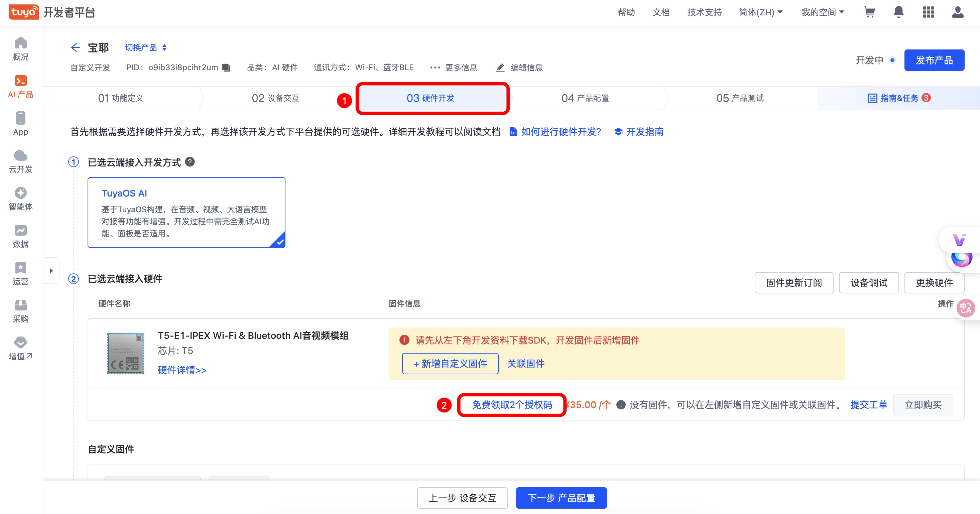The image size is (980, 514).
Task: Click the help question mark beside 已选云端接入开发方式
Action: pos(190,162)
